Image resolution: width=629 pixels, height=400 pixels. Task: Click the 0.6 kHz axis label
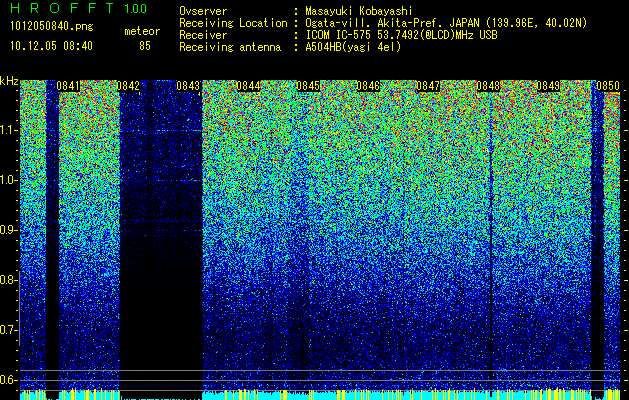click(x=8, y=380)
